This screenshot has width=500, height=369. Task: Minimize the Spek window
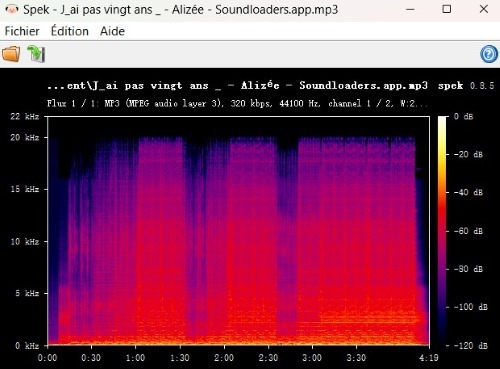coord(410,9)
